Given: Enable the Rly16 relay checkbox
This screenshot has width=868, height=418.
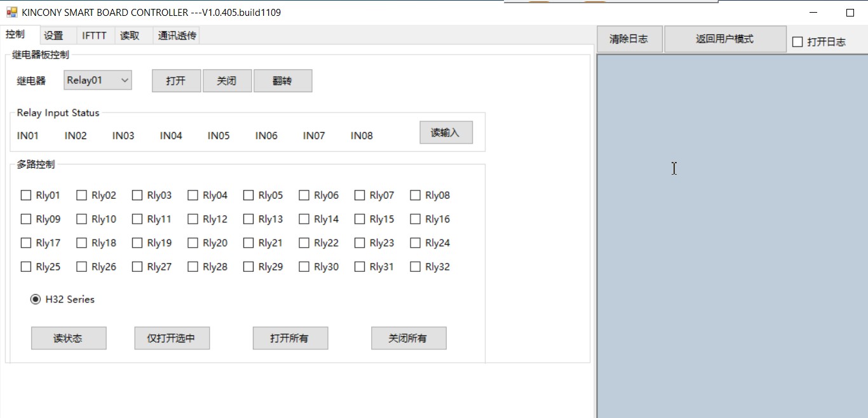Looking at the screenshot, I should [x=416, y=219].
